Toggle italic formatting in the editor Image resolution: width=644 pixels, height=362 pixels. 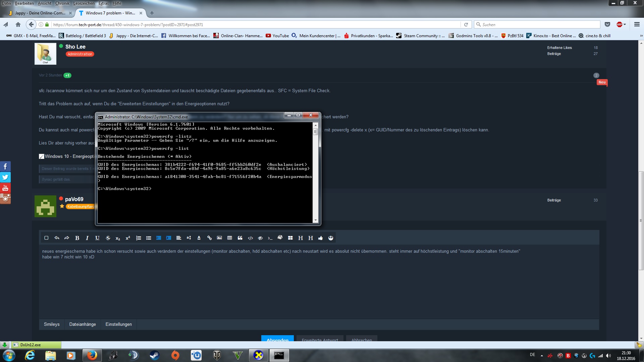coord(87,238)
